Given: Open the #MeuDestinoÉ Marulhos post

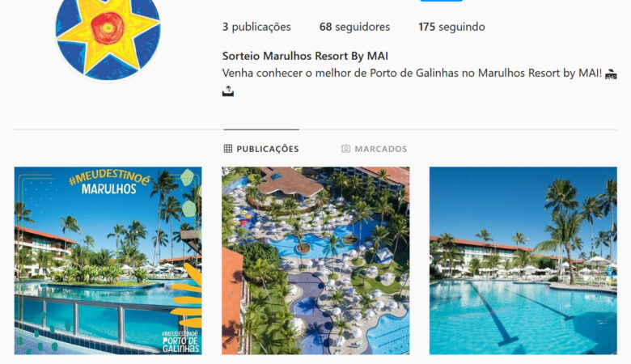Looking at the screenshot, I should pyautogui.click(x=108, y=260).
